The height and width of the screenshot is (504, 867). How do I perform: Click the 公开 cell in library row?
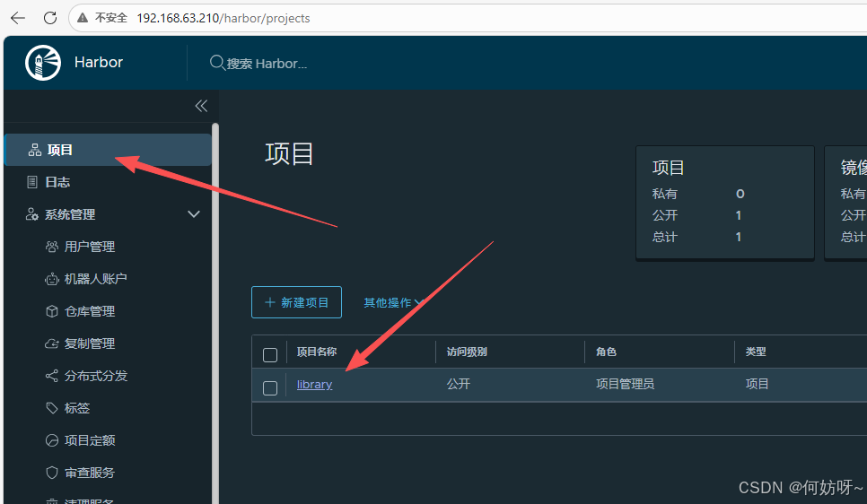pyautogui.click(x=459, y=384)
